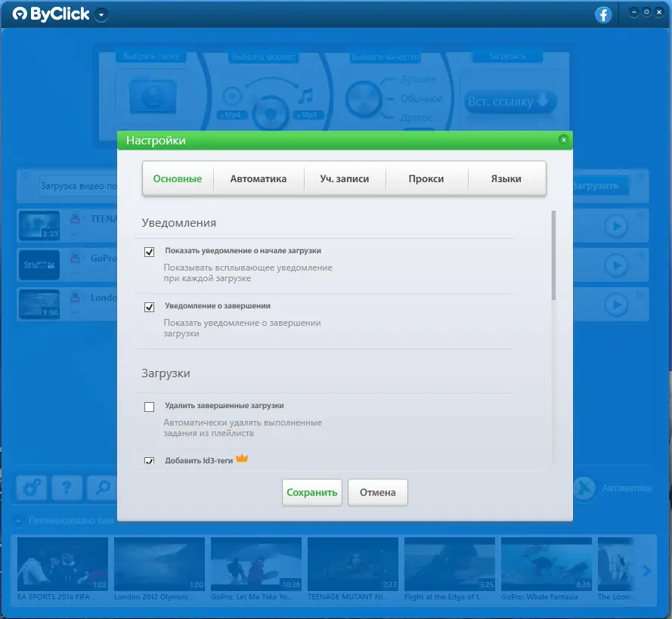This screenshot has height=619, width=672.
Task: Open TEENAGE MUTANT NI... recommended thumbnail
Action: click(353, 564)
